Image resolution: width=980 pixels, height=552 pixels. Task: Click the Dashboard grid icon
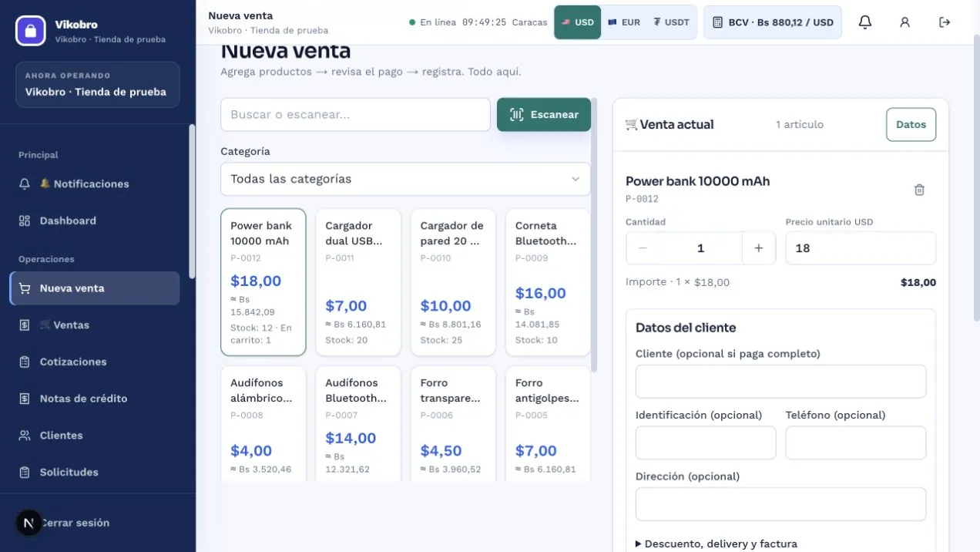[x=25, y=220]
